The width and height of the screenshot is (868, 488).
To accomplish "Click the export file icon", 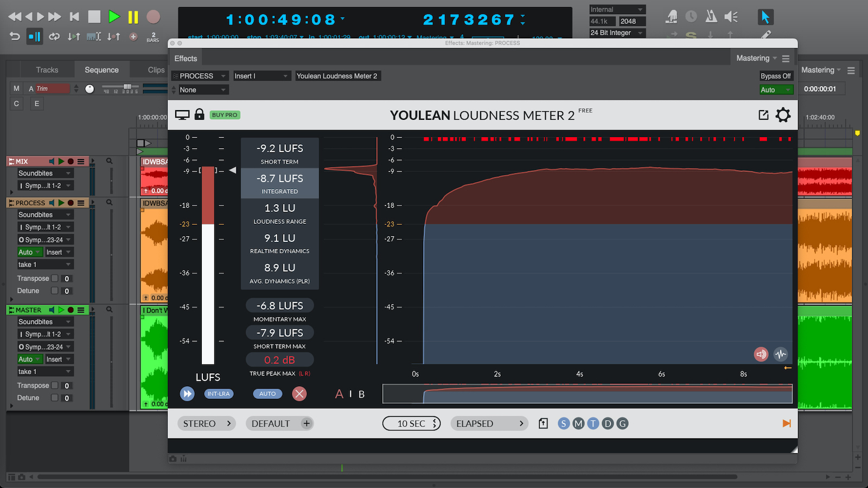I will (543, 423).
